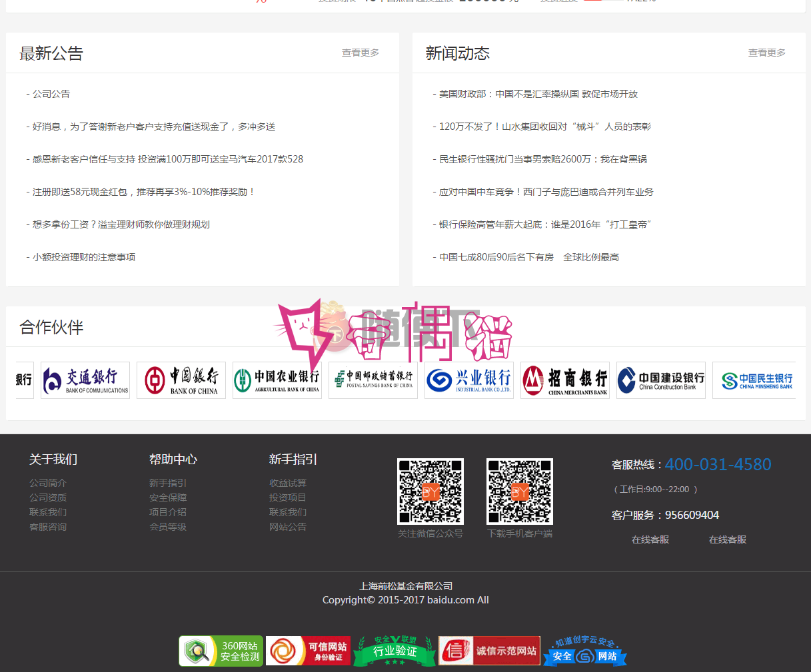The width and height of the screenshot is (811, 672).
Task: Click 联系我们 under 关于我们
Action: [x=48, y=512]
